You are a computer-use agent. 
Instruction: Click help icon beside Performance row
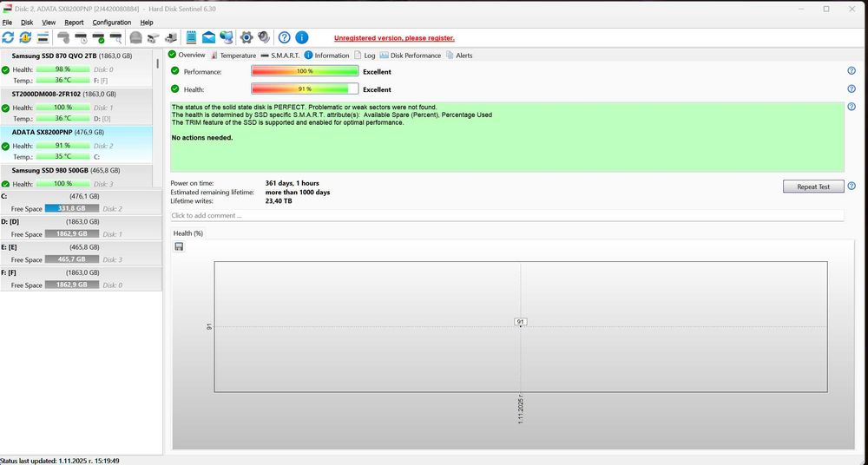click(852, 71)
